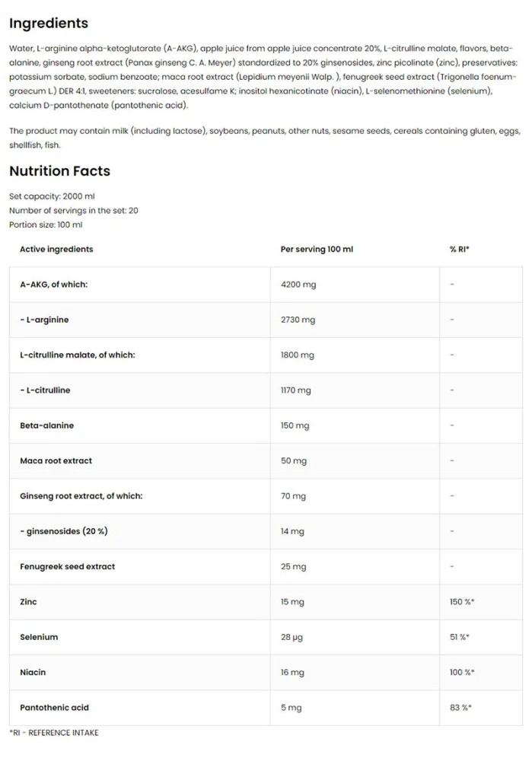532x761 pixels.
Task: Click the Active ingredients column header
Action: tap(56, 249)
